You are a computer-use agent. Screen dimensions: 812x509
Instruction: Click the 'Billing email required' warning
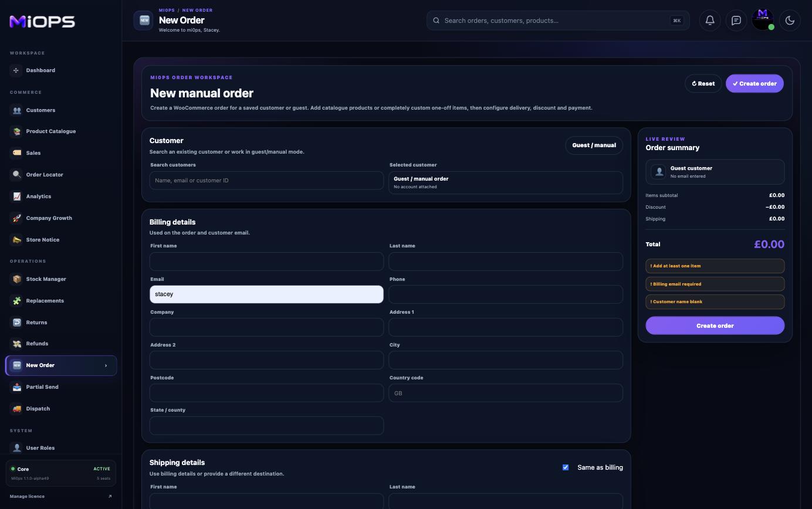click(715, 284)
